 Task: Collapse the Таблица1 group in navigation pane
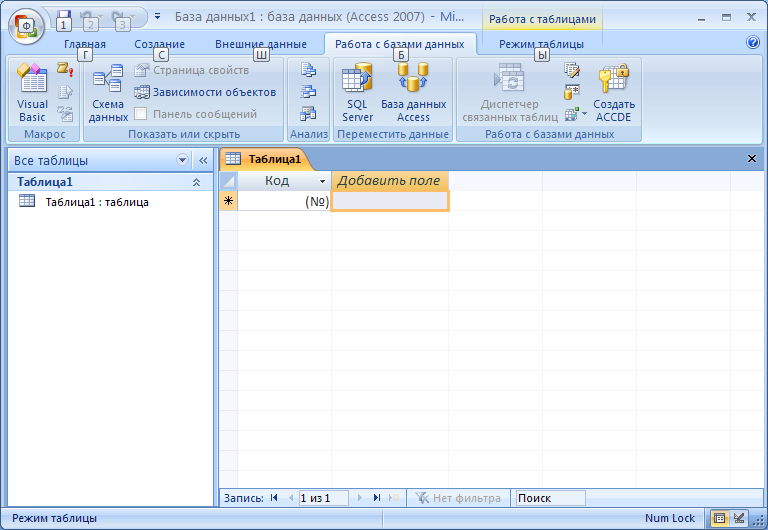click(196, 182)
